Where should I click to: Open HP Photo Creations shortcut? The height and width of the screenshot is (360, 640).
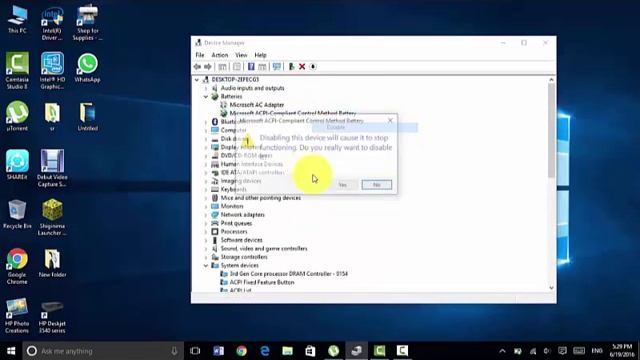click(x=17, y=316)
